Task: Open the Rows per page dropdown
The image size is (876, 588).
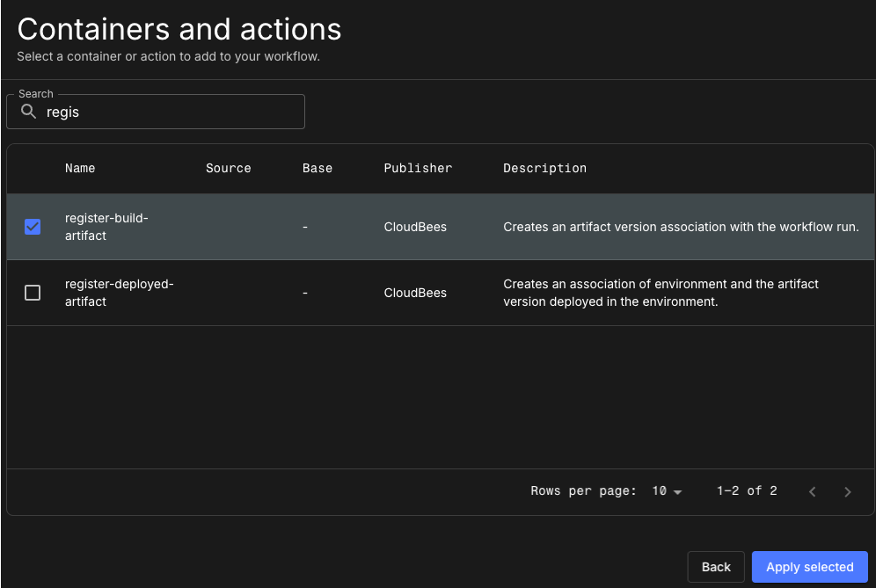Action: tap(667, 490)
